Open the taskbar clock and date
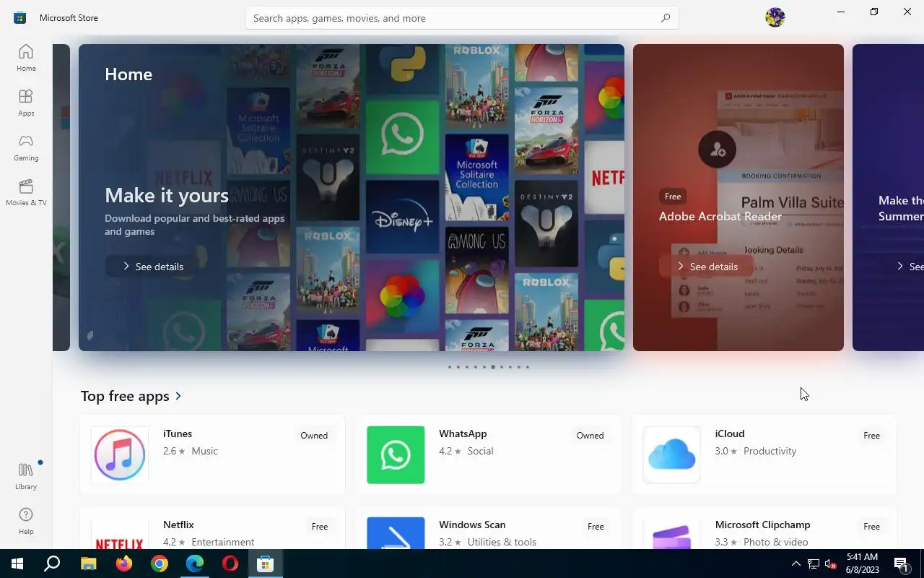Viewport: 924px width, 578px height. click(861, 564)
